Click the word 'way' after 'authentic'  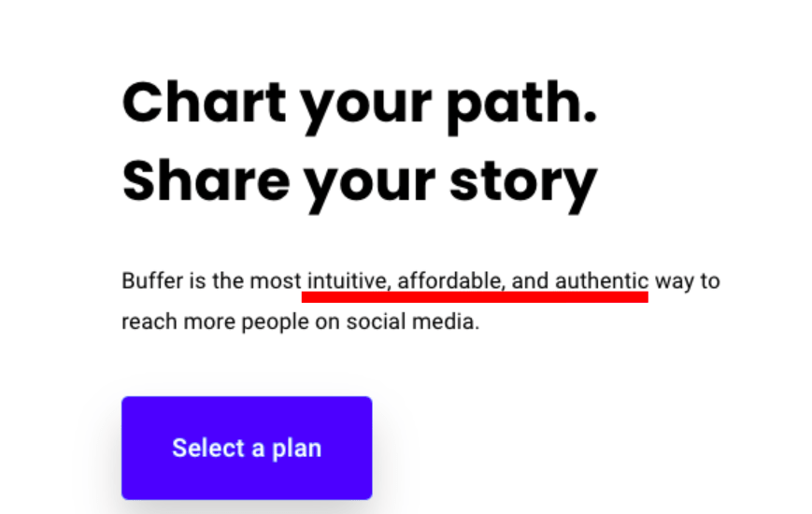[x=672, y=280]
